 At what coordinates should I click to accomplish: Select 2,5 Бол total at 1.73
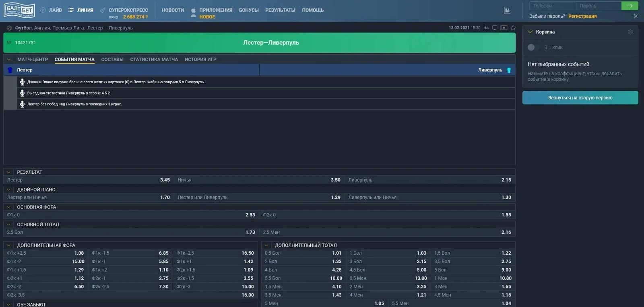click(x=131, y=232)
